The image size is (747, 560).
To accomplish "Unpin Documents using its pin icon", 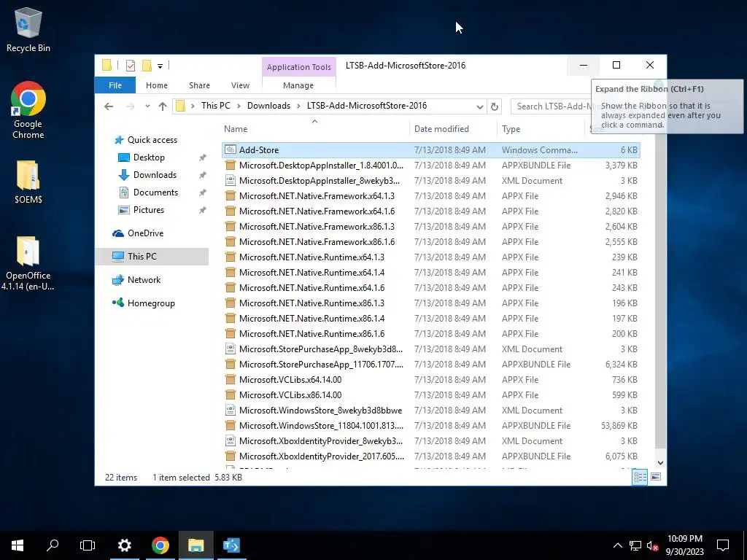I will [203, 192].
